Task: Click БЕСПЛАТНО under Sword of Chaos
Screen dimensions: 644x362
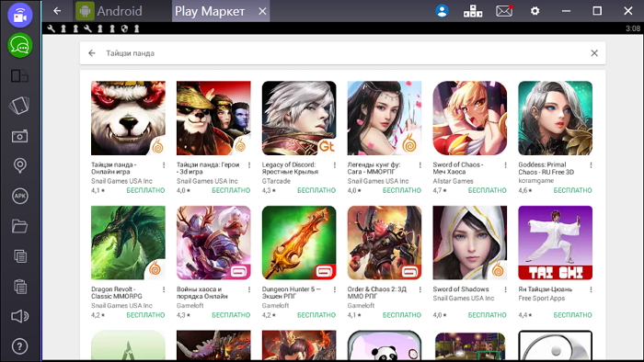Action: pos(487,190)
